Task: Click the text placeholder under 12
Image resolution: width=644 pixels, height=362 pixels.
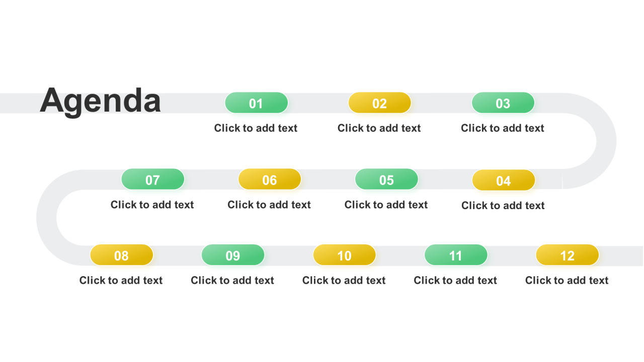Action: tap(567, 281)
